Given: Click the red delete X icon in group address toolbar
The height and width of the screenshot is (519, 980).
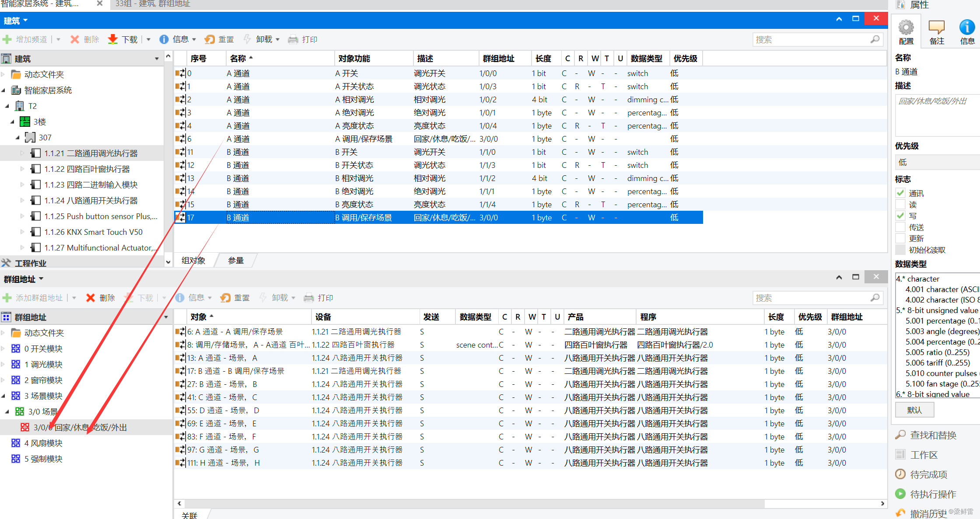Looking at the screenshot, I should [91, 298].
